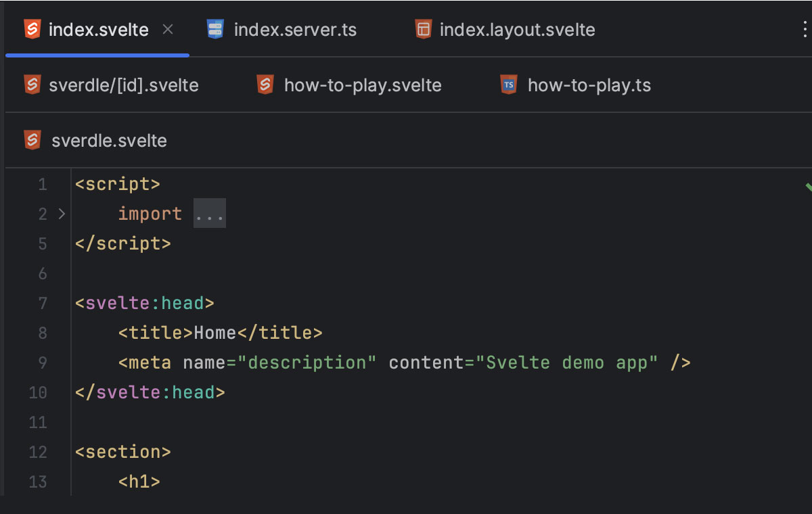Image resolution: width=812 pixels, height=514 pixels.
Task: Click the <h1> tag on line 13
Action: click(139, 482)
